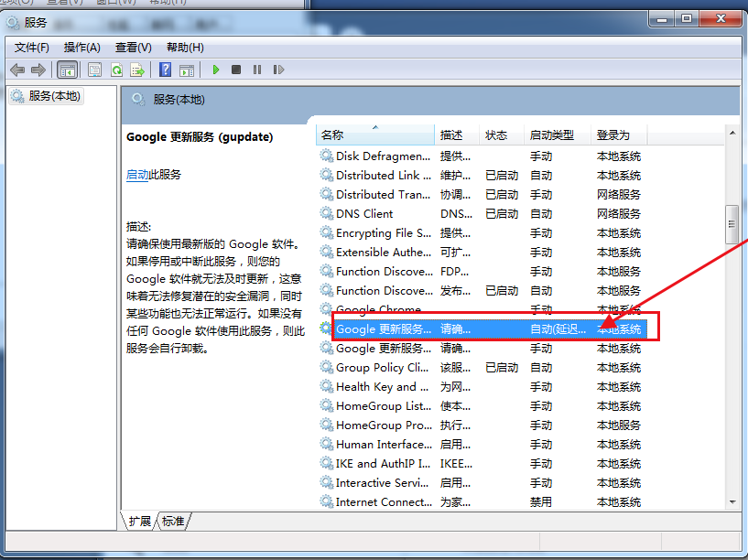The height and width of the screenshot is (560, 748).
Task: Select the Disk Defragmen... service name
Action: [383, 156]
